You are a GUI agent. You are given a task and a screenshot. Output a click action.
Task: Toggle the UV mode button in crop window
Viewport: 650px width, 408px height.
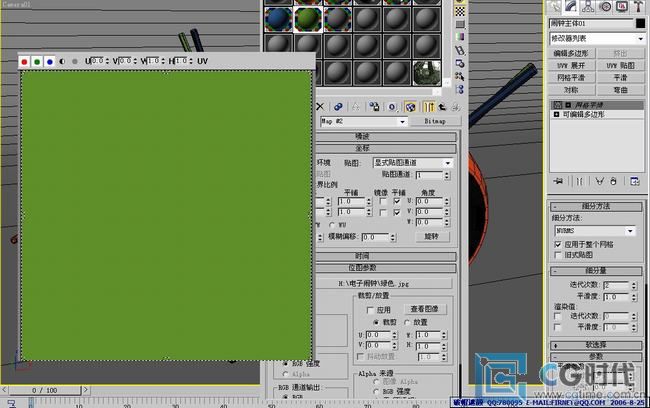202,61
